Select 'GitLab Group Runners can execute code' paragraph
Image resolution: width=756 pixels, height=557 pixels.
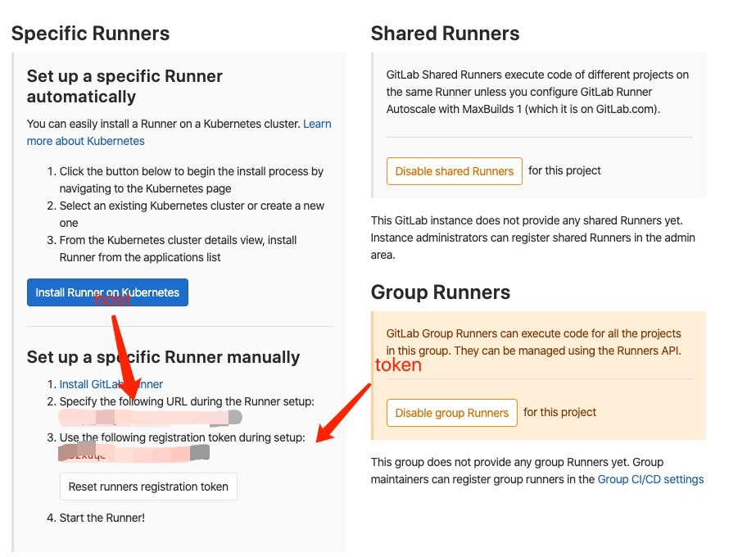534,342
